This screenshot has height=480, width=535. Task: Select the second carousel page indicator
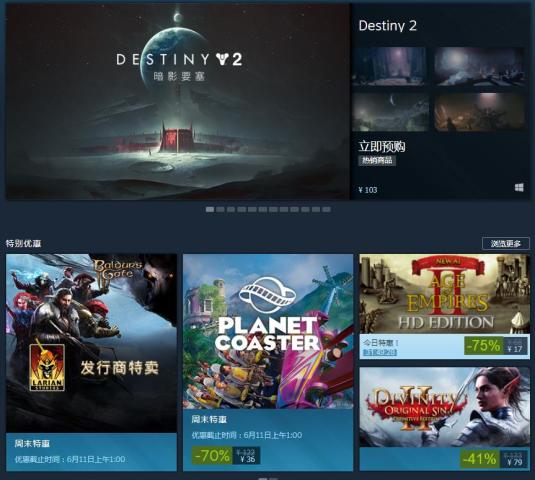pos(220,209)
